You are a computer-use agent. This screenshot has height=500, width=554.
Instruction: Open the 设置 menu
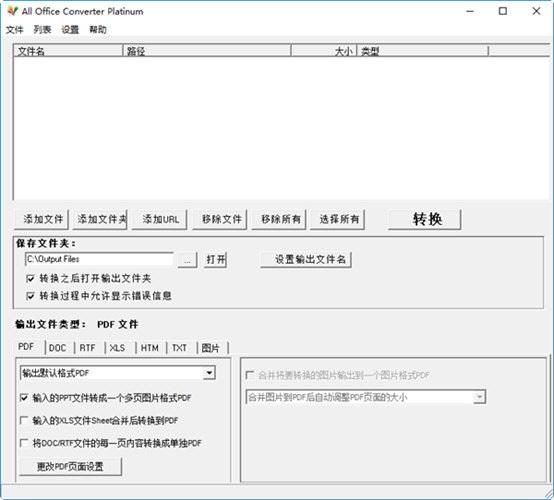pyautogui.click(x=70, y=30)
